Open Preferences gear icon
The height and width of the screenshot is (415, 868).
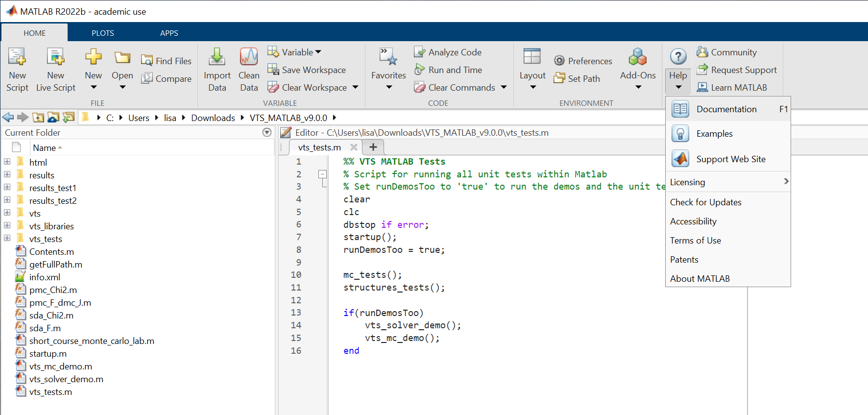click(x=559, y=61)
